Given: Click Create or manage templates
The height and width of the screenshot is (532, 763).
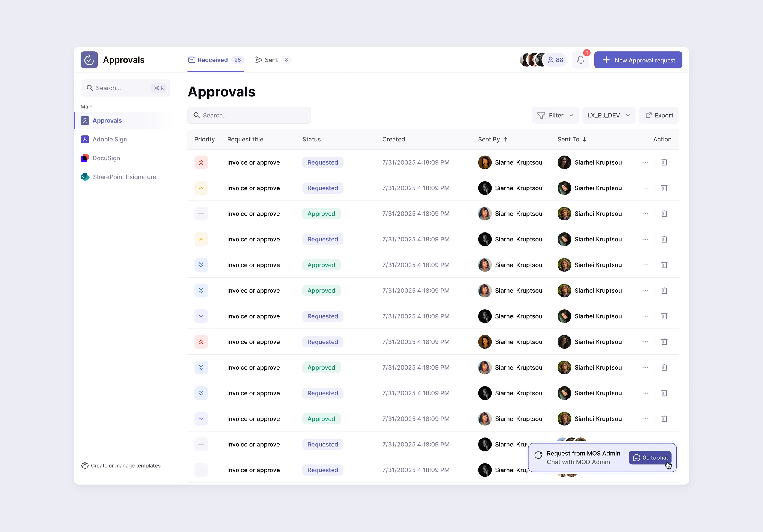Looking at the screenshot, I should 121,465.
